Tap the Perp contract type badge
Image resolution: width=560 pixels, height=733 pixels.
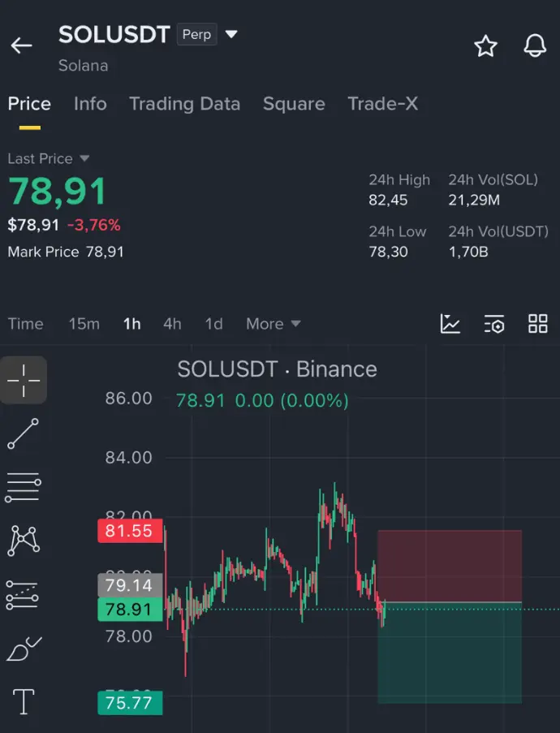(196, 34)
